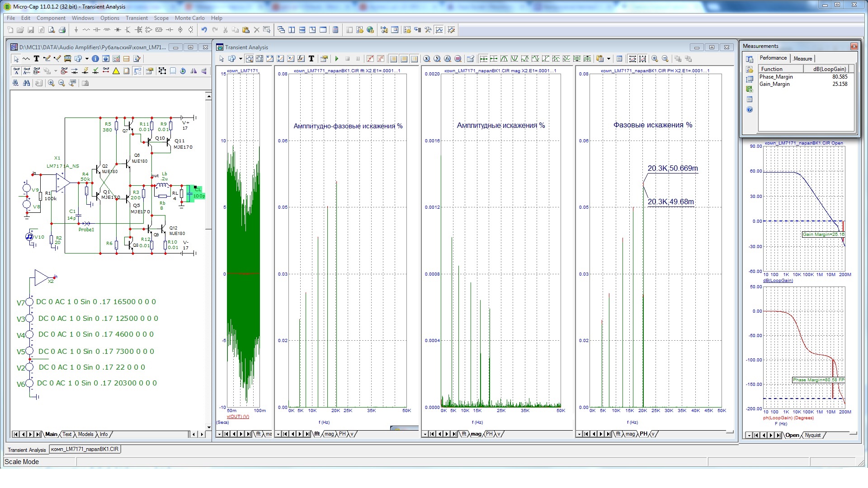Open dropdown arrow beside analysis clipboard icon

(609, 59)
